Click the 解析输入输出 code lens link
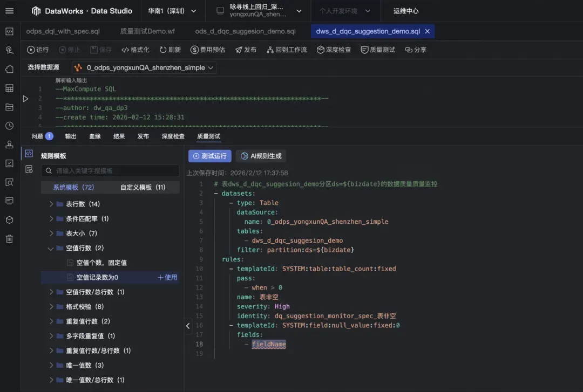The height and width of the screenshot is (392, 583). [71, 80]
